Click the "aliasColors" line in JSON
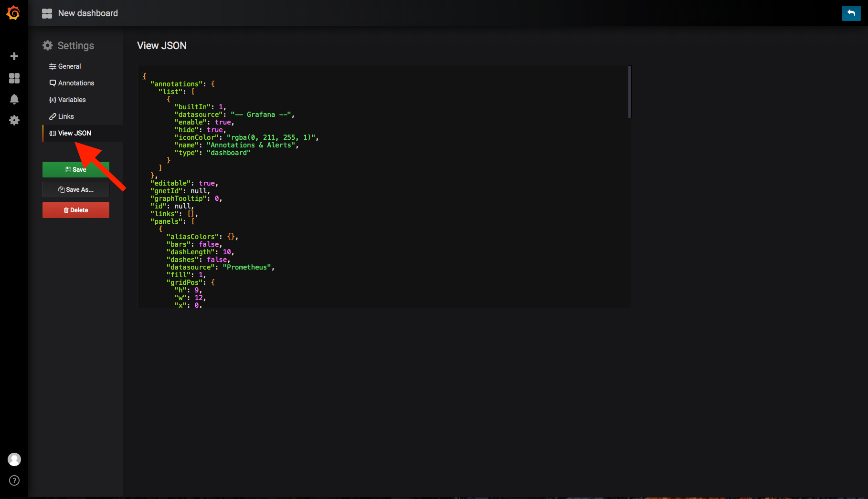Screen dimensions: 868x499 coord(202,237)
